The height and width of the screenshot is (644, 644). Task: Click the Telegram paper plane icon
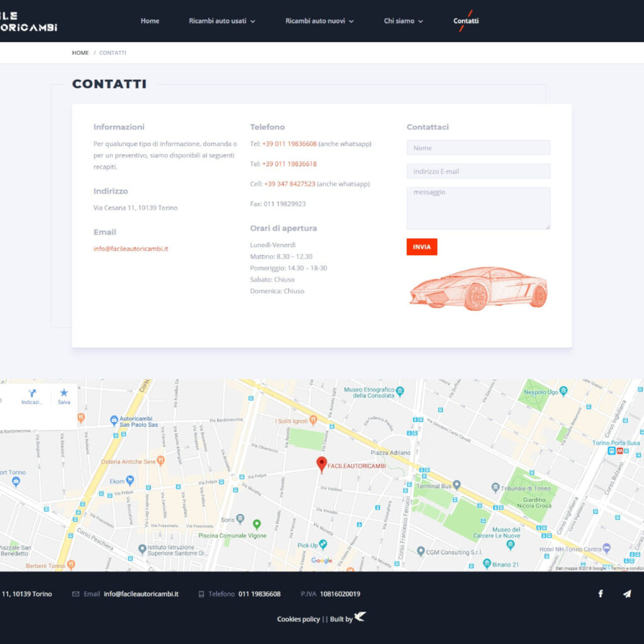[626, 594]
